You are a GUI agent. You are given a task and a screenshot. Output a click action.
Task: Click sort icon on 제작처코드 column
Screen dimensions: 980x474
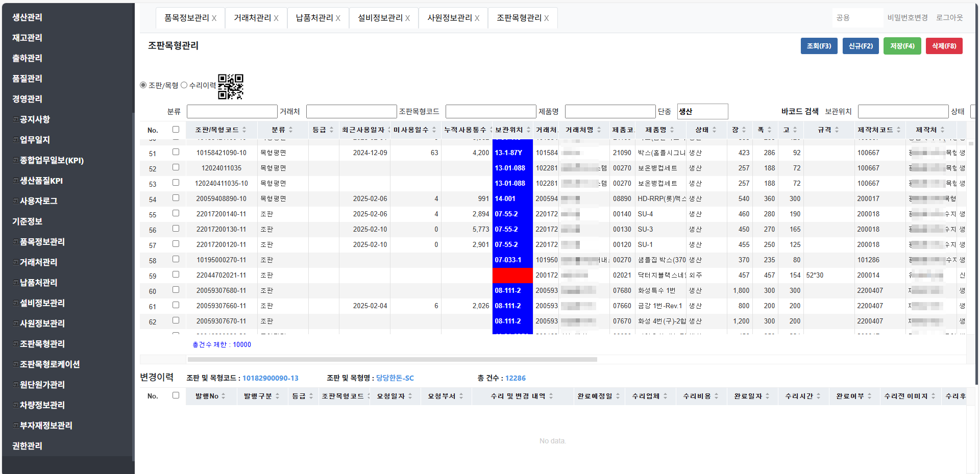[899, 130]
